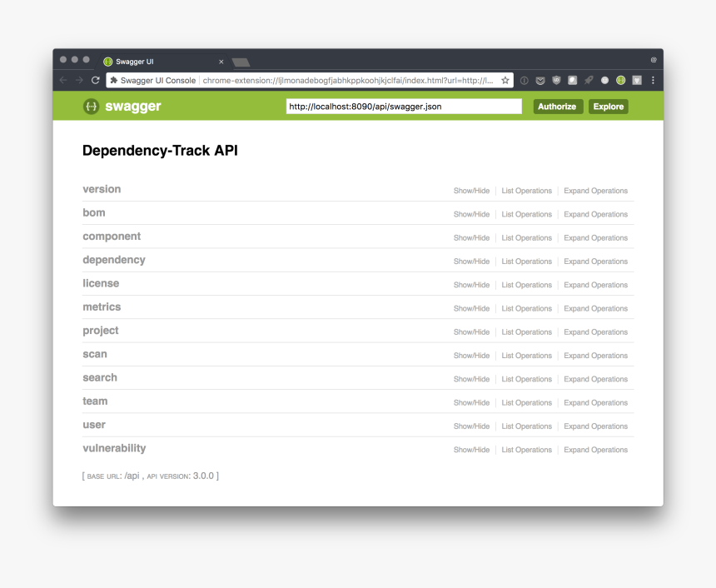Click Expand Operations for team
This screenshot has height=588, width=716.
(x=595, y=403)
